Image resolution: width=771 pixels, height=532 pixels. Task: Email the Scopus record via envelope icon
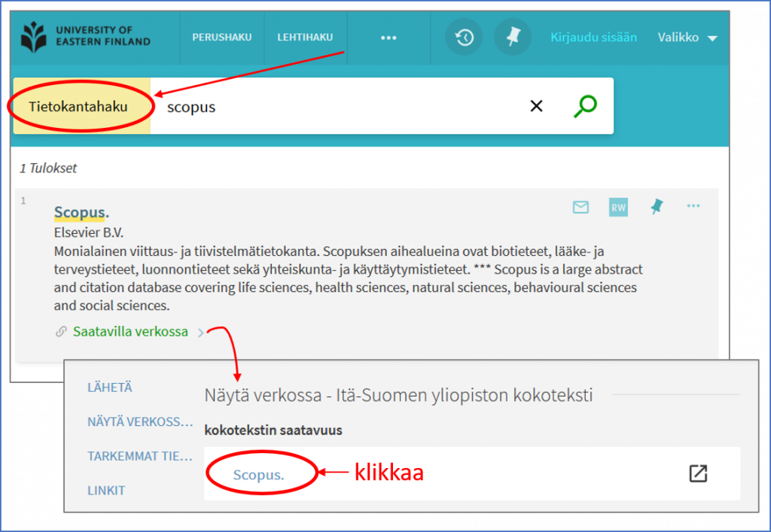pos(581,207)
